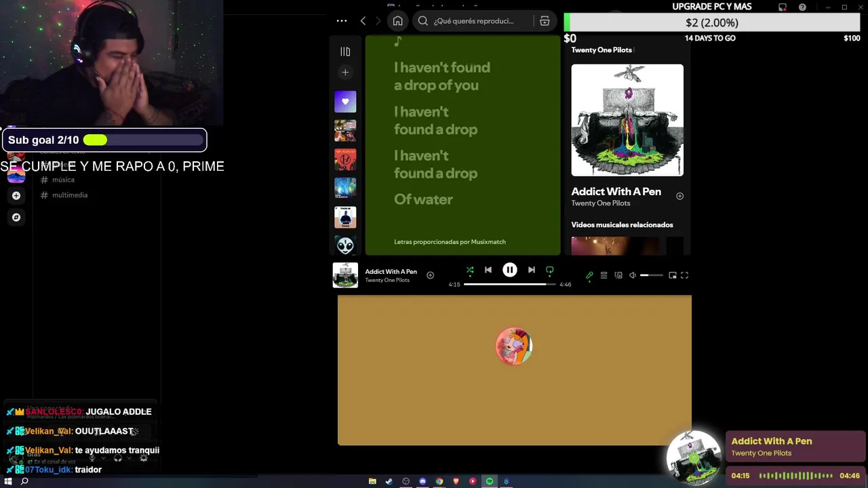Open the Browse icon beside search
Image resolution: width=868 pixels, height=488 pixels.
click(x=545, y=21)
